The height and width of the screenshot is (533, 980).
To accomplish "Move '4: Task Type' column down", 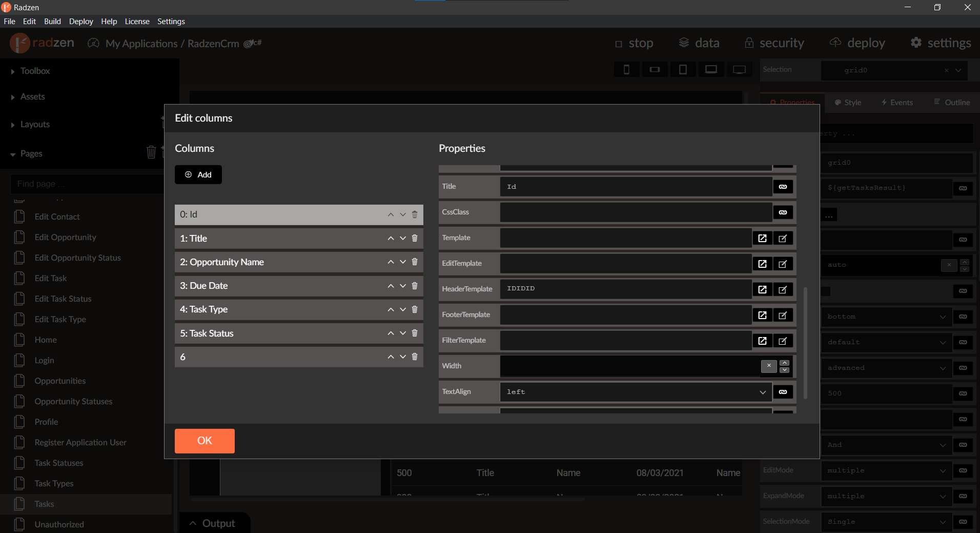I will [x=403, y=309].
